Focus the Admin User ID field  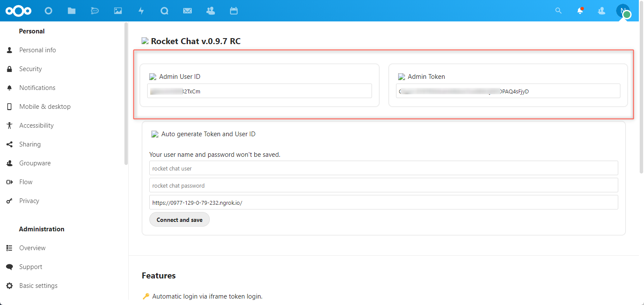pyautogui.click(x=260, y=91)
